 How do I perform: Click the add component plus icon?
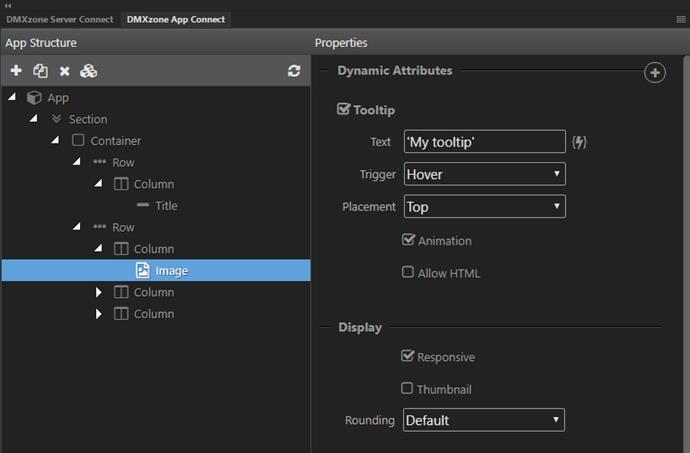pyautogui.click(x=16, y=70)
